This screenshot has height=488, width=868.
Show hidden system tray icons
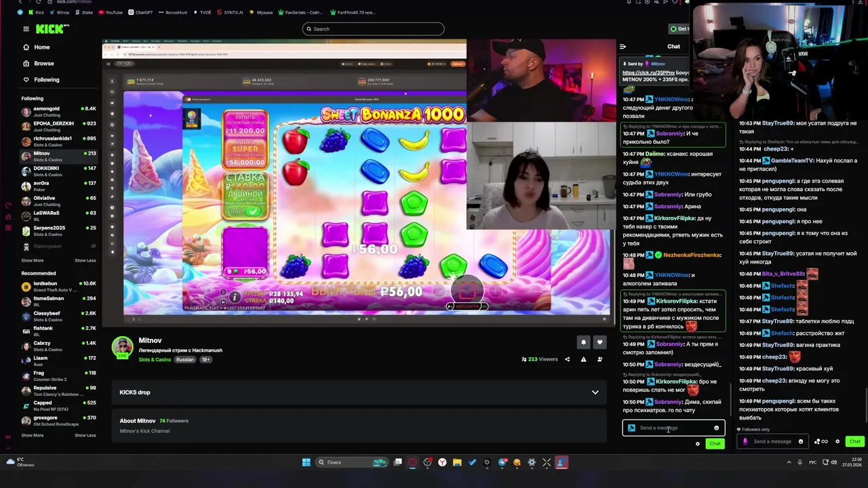tap(789, 462)
